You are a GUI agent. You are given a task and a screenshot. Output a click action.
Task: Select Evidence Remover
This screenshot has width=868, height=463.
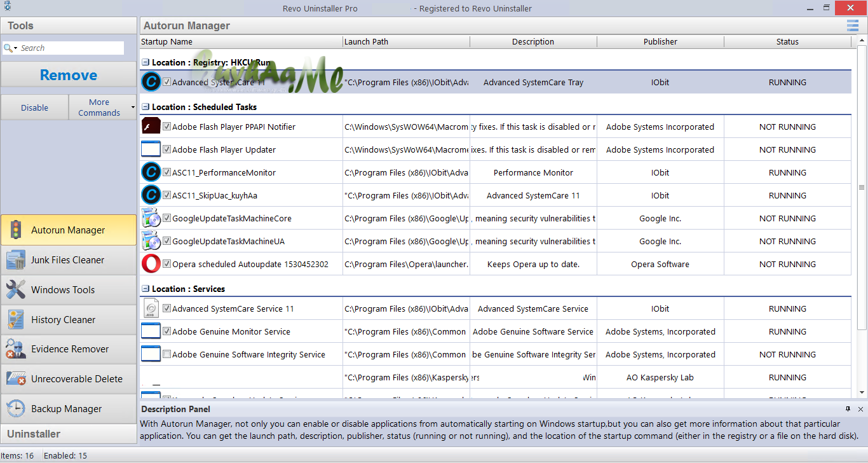click(x=69, y=349)
